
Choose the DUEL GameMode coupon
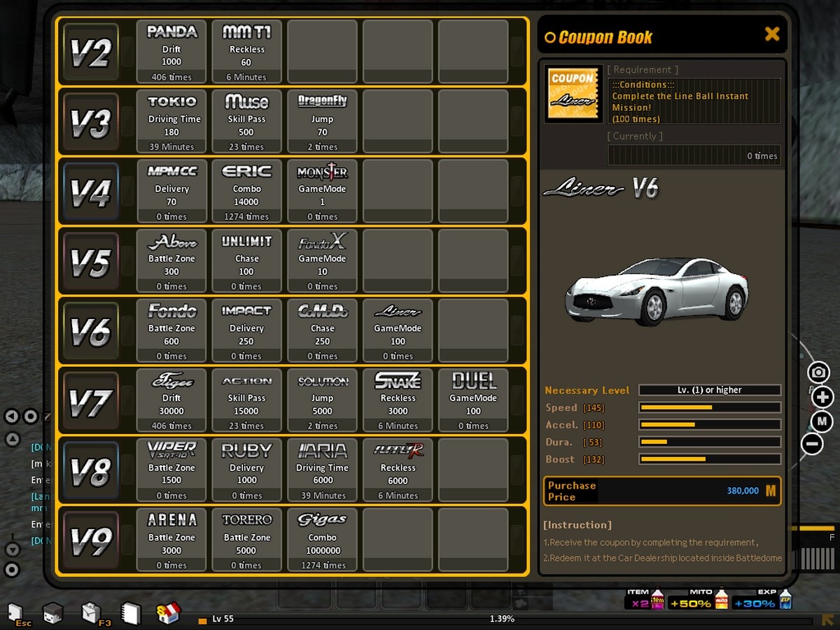click(473, 400)
